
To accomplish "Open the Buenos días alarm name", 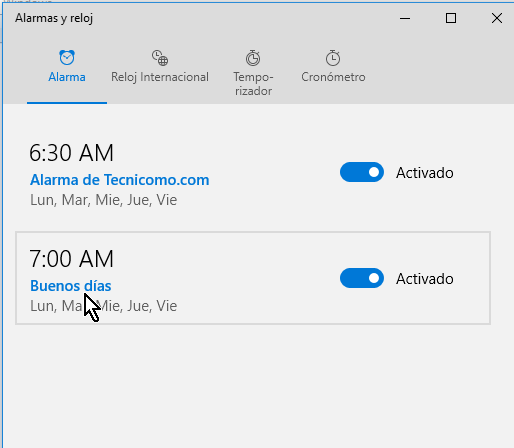I will pos(71,286).
